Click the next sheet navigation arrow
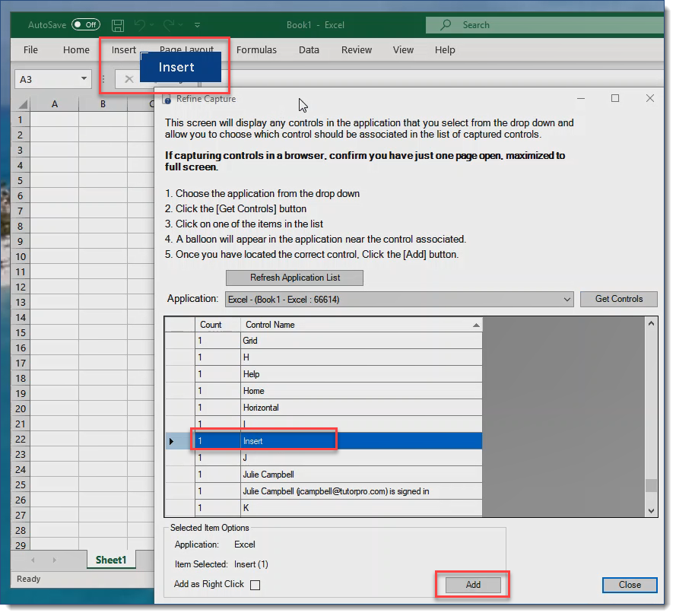The width and height of the screenshot is (676, 616). [54, 560]
